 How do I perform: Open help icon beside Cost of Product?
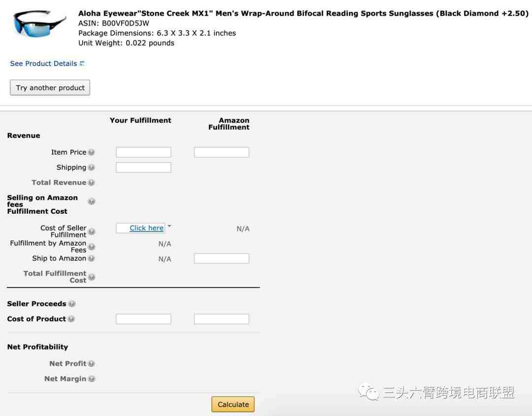pyautogui.click(x=71, y=319)
